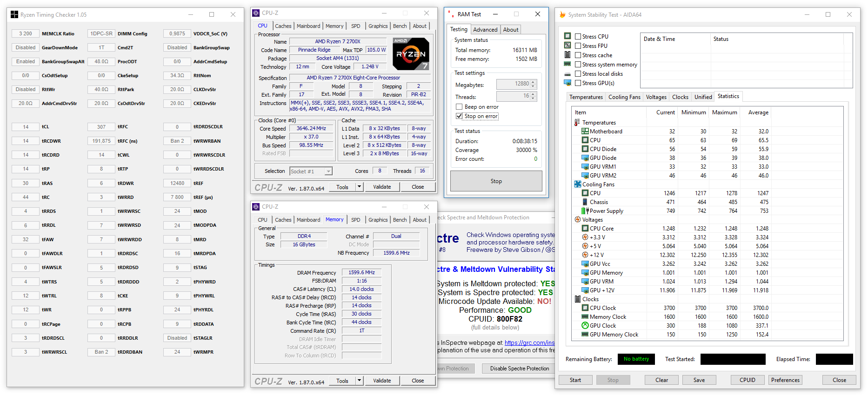Viewport: 868px width, 395px height.
Task: Increase Megabytes value with up arrow
Action: (533, 82)
